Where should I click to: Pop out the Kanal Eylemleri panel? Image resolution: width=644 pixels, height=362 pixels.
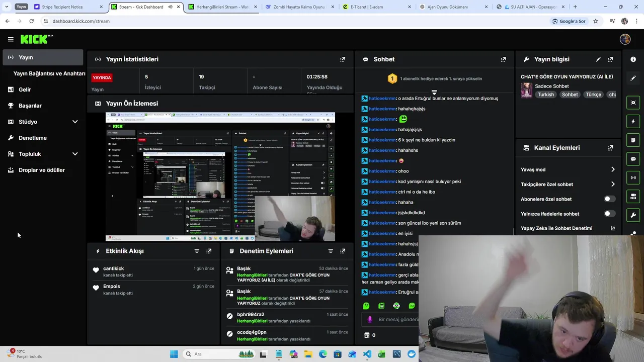(x=610, y=148)
